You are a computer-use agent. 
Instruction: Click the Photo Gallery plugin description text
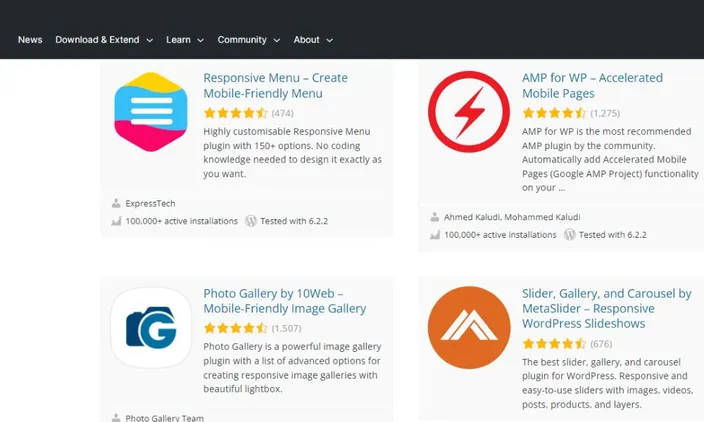292,368
